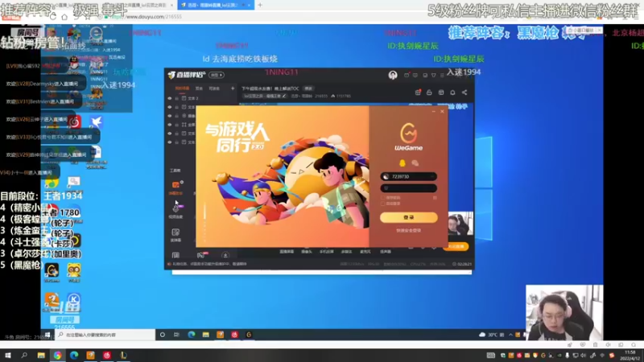Open the orange toolbox tool icon
This screenshot has height=362, width=644.
(175, 187)
